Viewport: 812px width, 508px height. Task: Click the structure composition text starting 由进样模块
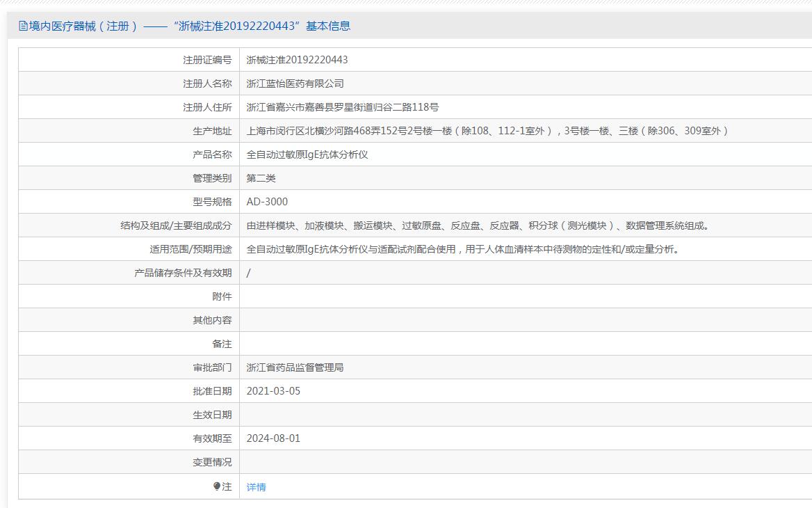click(478, 225)
